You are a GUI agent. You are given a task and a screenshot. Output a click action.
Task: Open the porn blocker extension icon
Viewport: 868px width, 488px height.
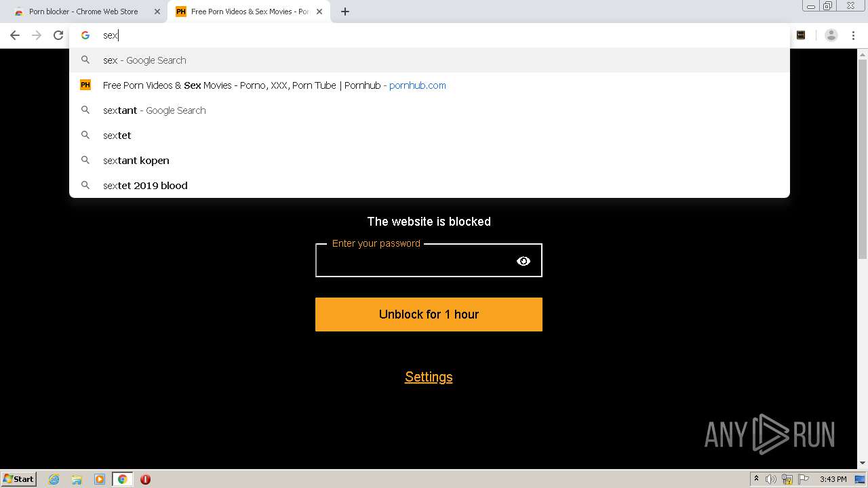click(801, 35)
